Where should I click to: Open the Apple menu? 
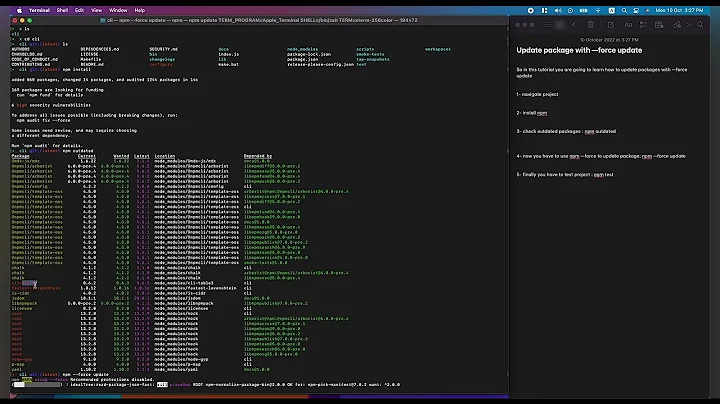pyautogui.click(x=19, y=10)
